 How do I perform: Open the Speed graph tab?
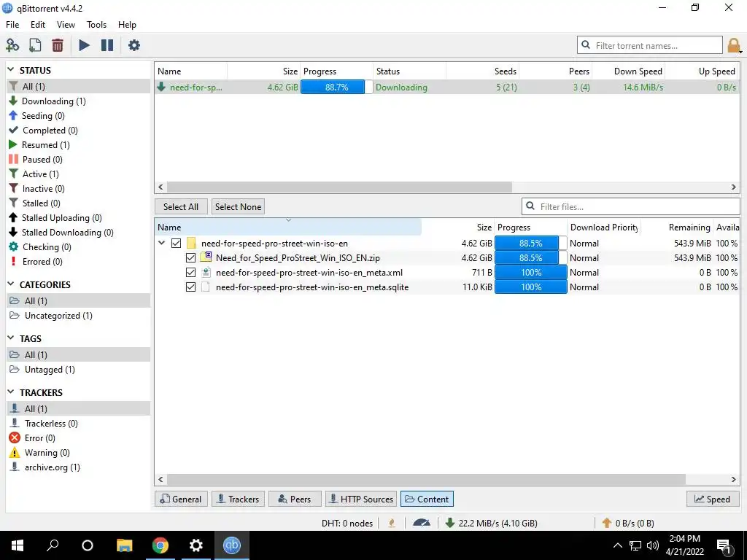(712, 499)
